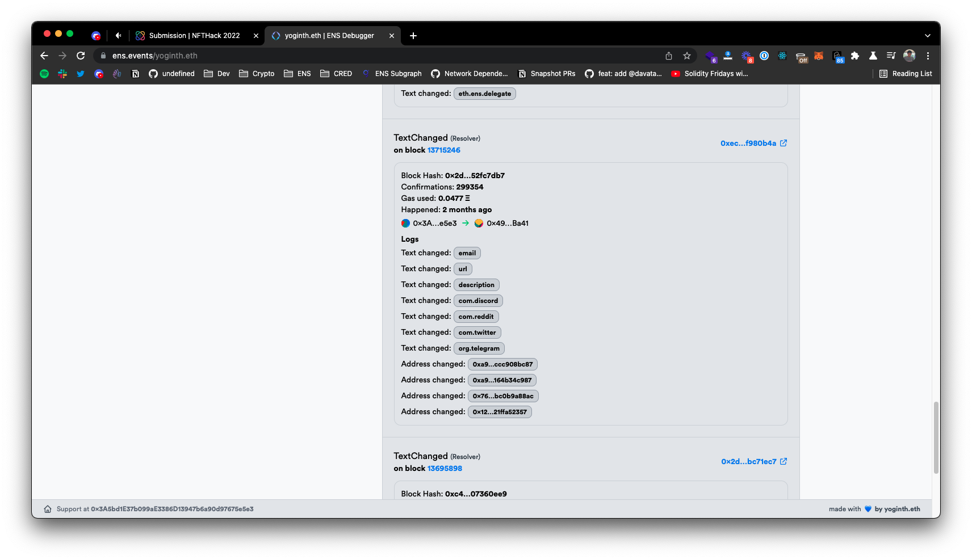This screenshot has width=972, height=560.
Task: Click the extension with orange badge 8
Action: tap(747, 56)
